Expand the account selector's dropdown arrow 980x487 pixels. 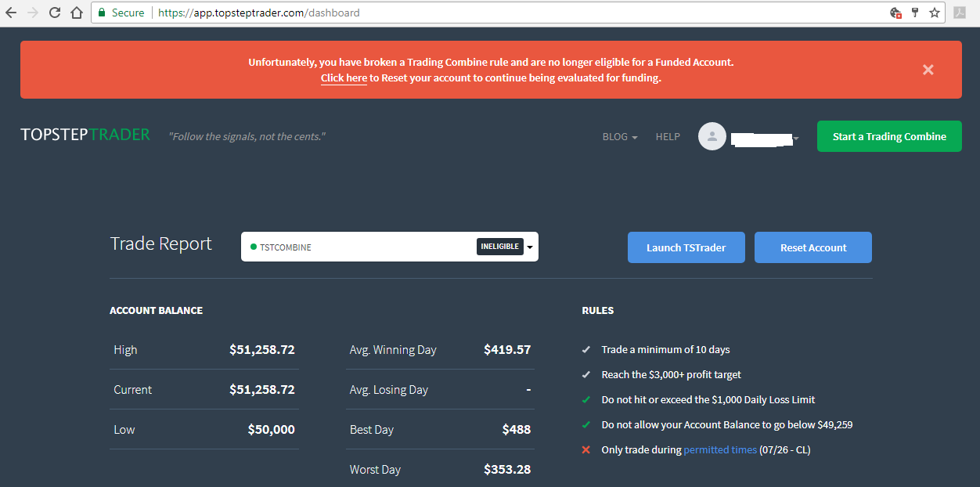pos(530,247)
